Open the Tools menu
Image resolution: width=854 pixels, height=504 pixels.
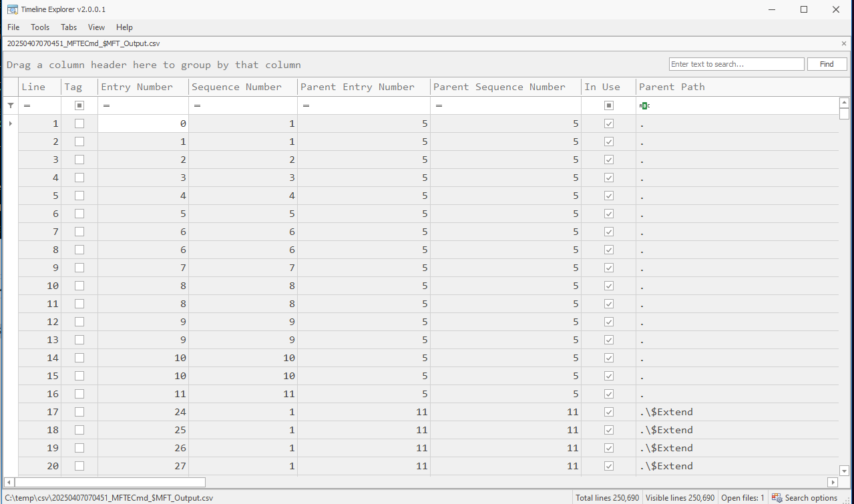(x=40, y=27)
